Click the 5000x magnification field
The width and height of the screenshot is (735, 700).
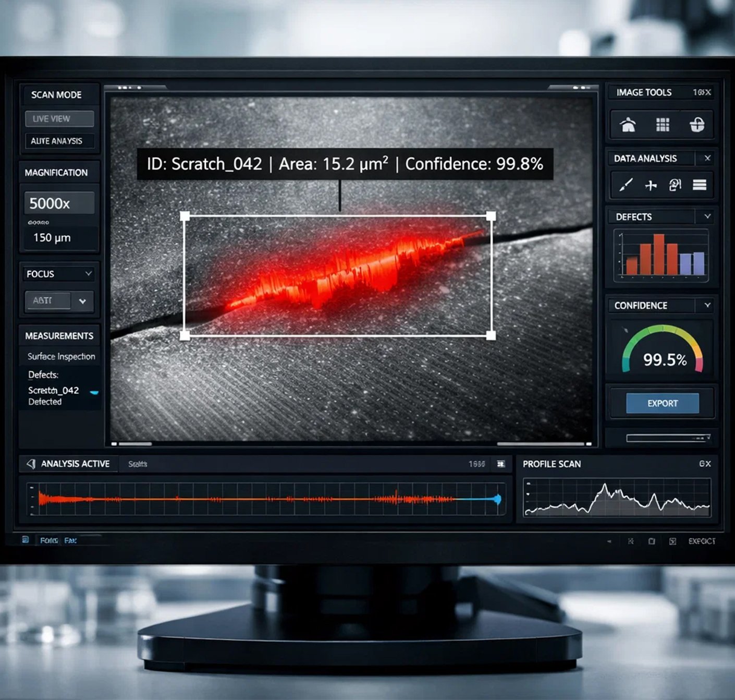click(x=59, y=203)
